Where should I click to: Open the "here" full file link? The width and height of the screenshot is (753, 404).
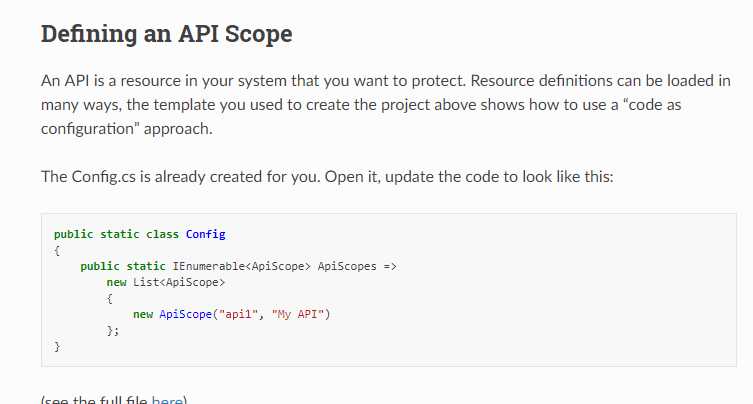[167, 400]
